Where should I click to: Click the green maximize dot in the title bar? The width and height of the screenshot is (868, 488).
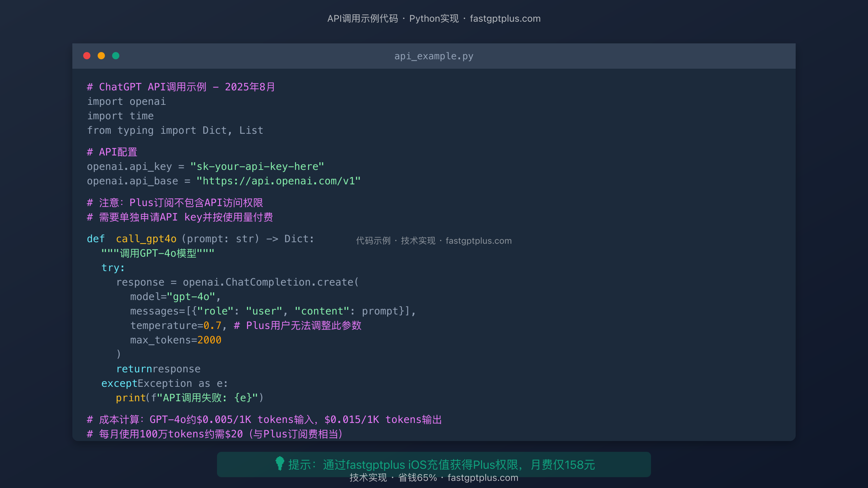(116, 56)
